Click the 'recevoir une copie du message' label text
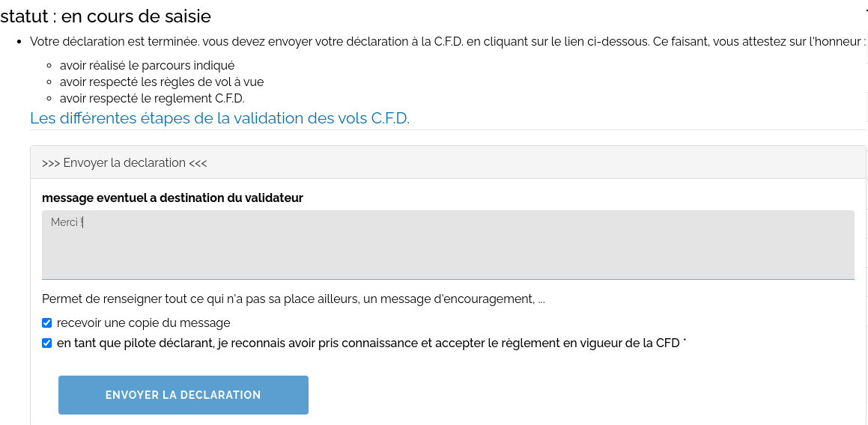The width and height of the screenshot is (868, 425). pyautogui.click(x=143, y=323)
